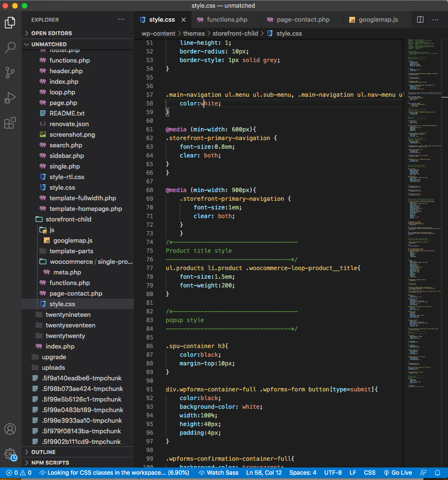The image size is (448, 480).
Task: Open notifications bell in status bar
Action: 437,472
